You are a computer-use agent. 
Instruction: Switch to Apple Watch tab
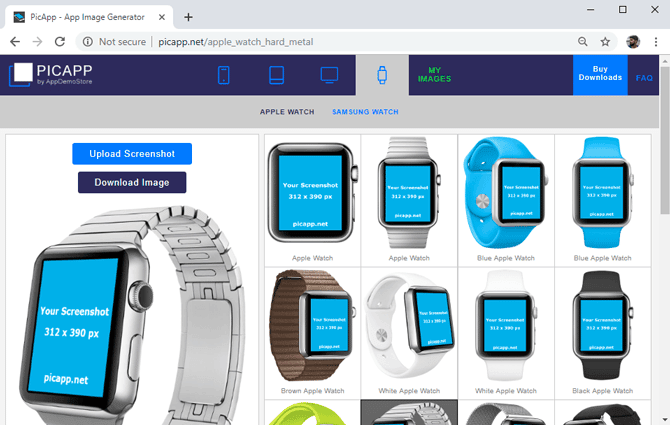point(287,112)
